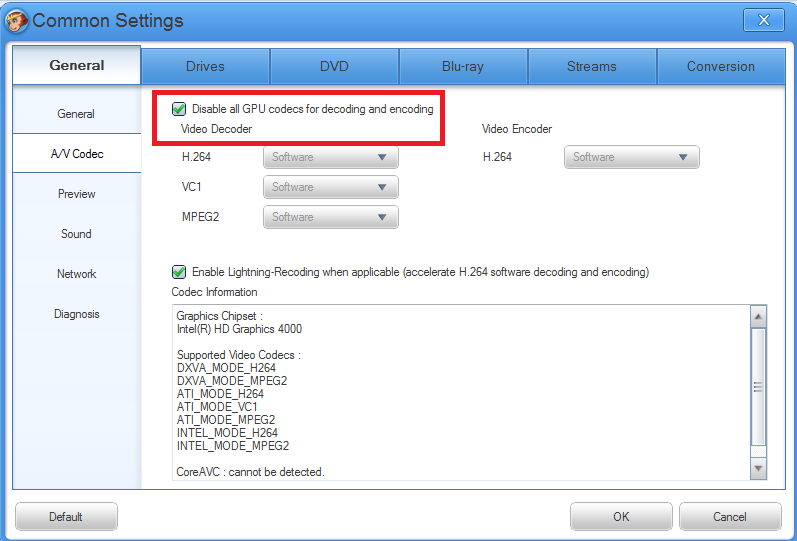Open the VC1 decoder dropdown
Image resolution: width=797 pixels, height=541 pixels.
(331, 187)
